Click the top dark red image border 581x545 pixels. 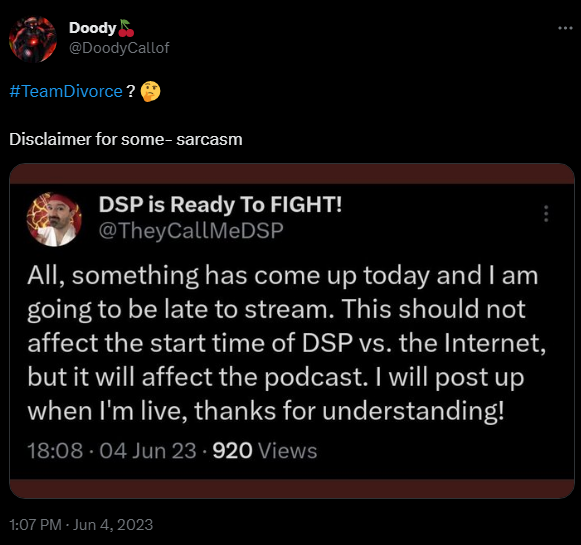pos(292,174)
